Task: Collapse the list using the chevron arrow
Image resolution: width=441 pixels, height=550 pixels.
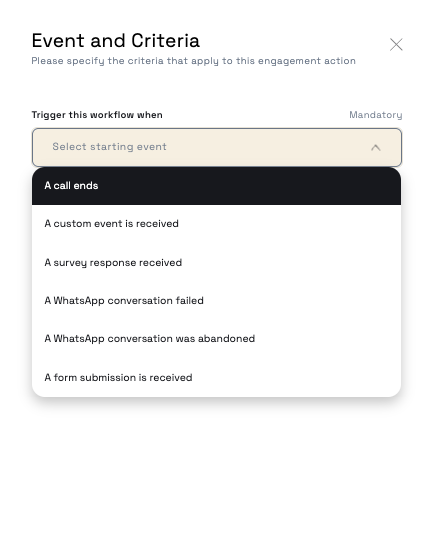Action: click(x=375, y=148)
